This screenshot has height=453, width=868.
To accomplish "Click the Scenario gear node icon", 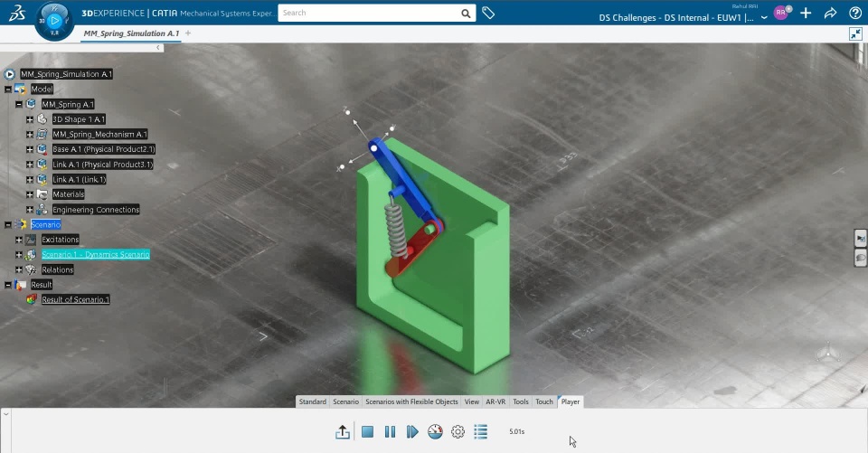I will point(21,224).
